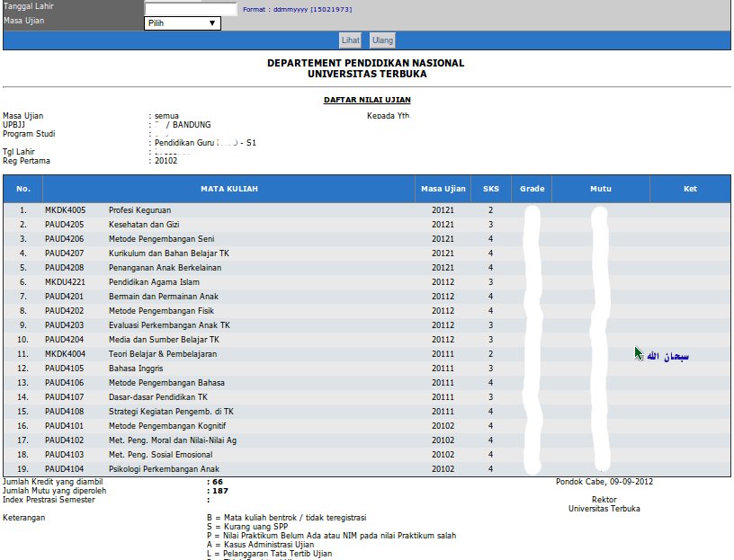Select 'Bermain dan Permainan Anak' text

pyautogui.click(x=164, y=297)
